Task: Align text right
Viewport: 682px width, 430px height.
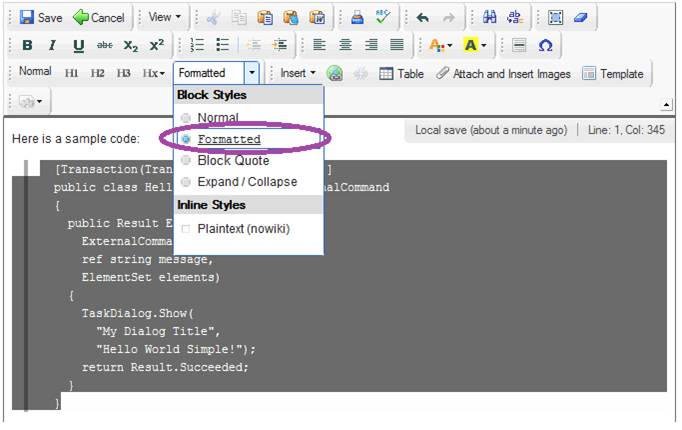Action: pos(371,45)
